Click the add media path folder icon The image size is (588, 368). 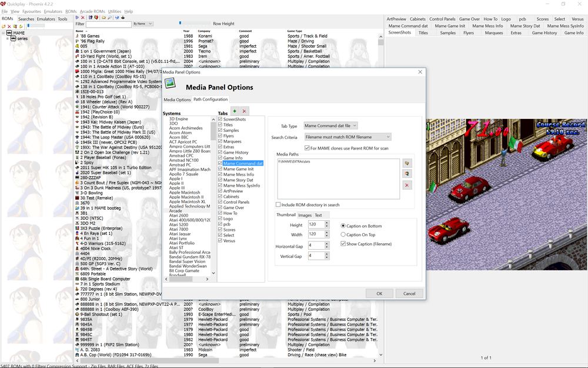(407, 163)
